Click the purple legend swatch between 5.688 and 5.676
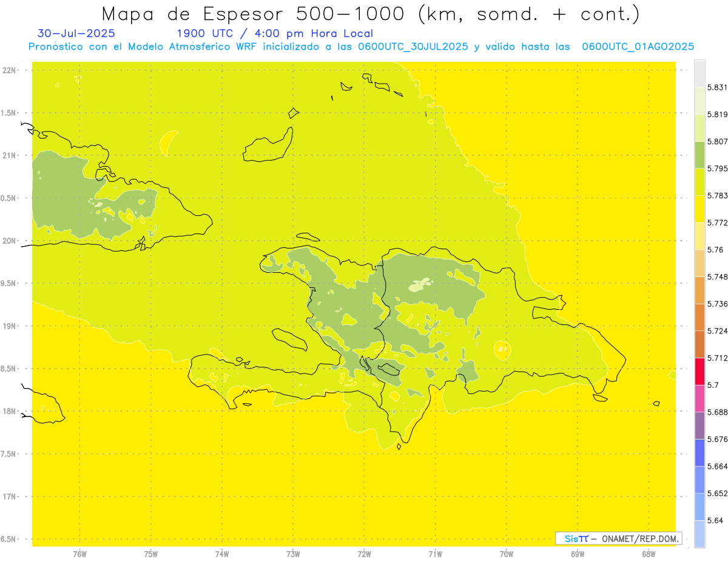The image size is (728, 562). point(699,426)
